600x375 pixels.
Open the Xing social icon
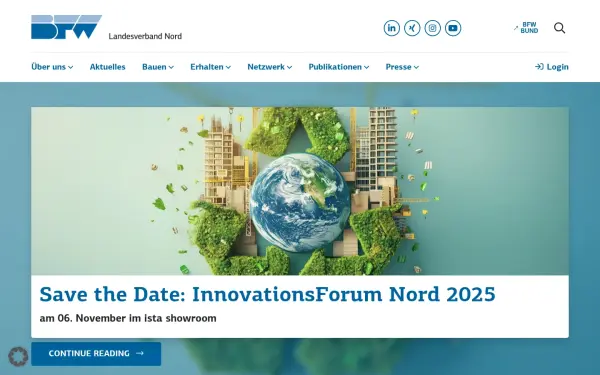pyautogui.click(x=412, y=28)
